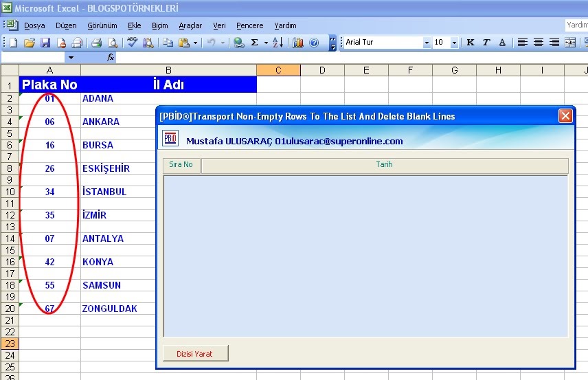
Task: Click the Merge and Center icon
Action: point(570,43)
